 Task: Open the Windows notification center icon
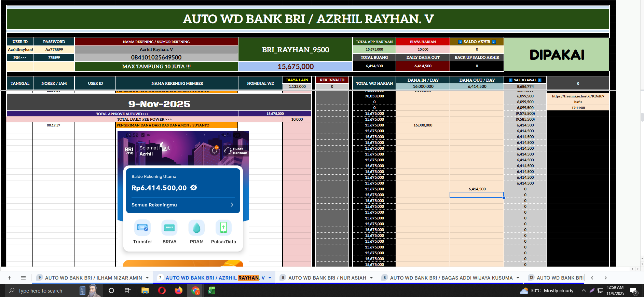tap(634, 291)
